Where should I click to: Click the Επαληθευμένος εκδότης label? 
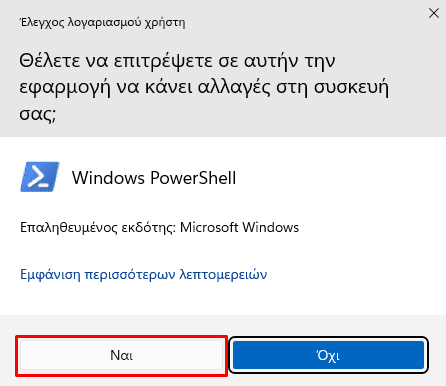click(x=98, y=228)
